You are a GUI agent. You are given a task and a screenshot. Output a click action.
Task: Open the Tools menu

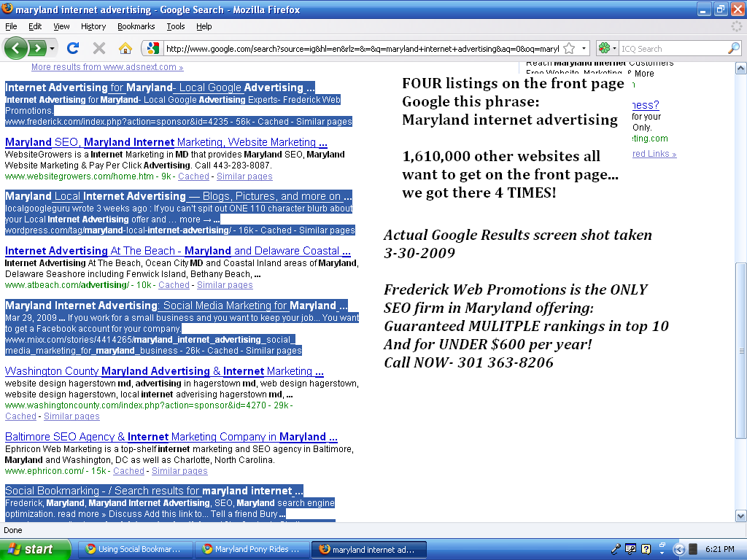tap(176, 26)
